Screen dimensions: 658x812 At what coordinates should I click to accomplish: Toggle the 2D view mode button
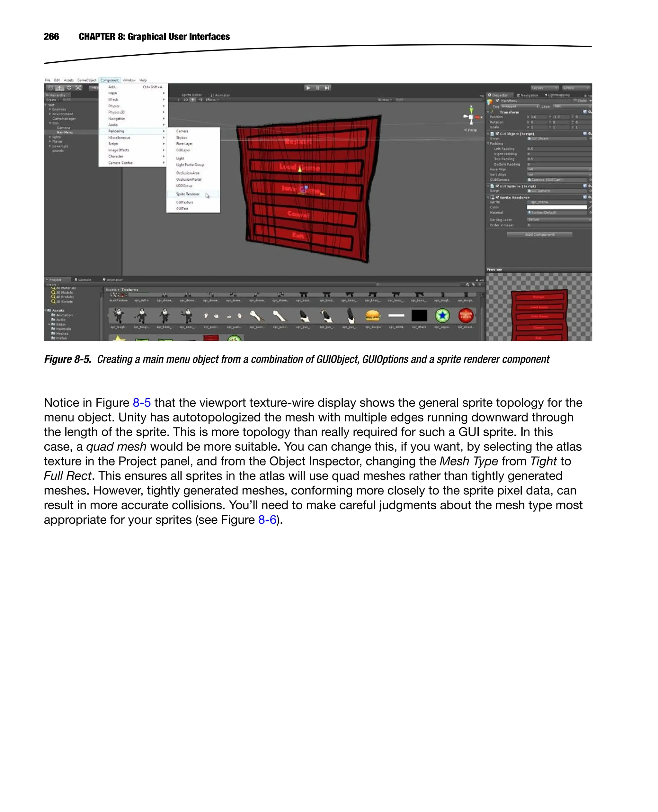tap(186, 100)
